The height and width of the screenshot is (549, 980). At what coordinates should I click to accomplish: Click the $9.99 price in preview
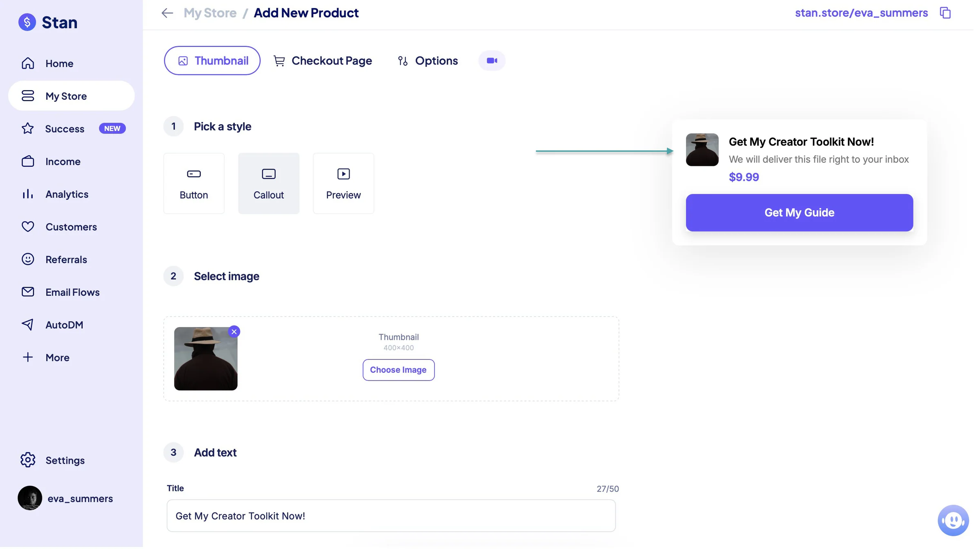[744, 177]
